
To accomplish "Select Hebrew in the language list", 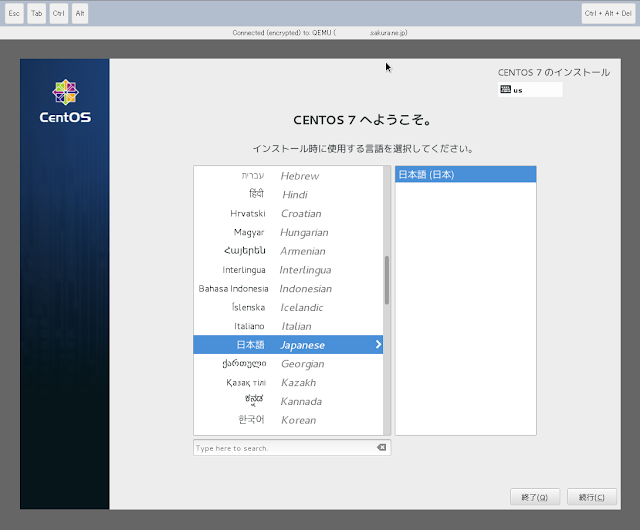I will (288, 176).
